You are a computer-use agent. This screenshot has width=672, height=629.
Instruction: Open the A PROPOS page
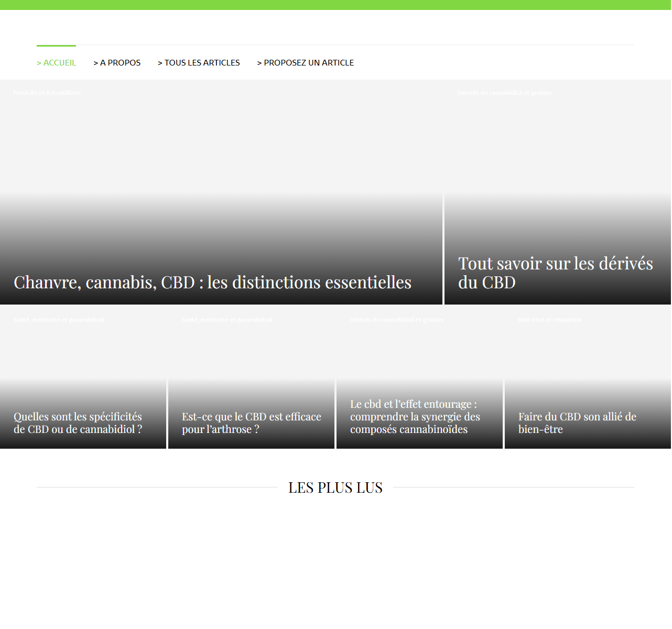click(x=117, y=63)
